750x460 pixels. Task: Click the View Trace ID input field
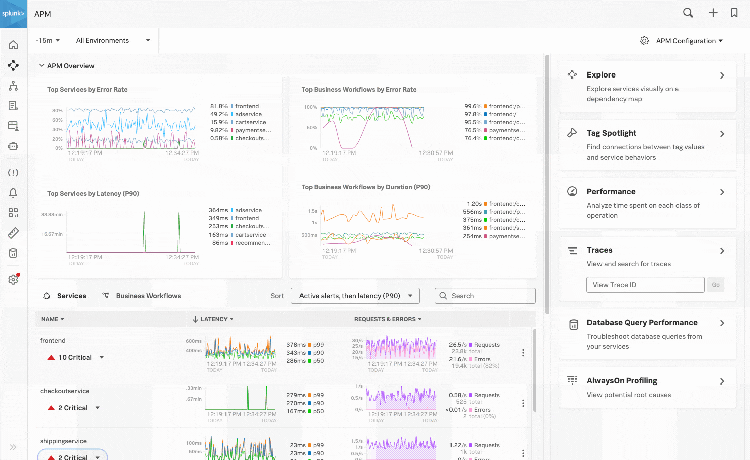[645, 285]
